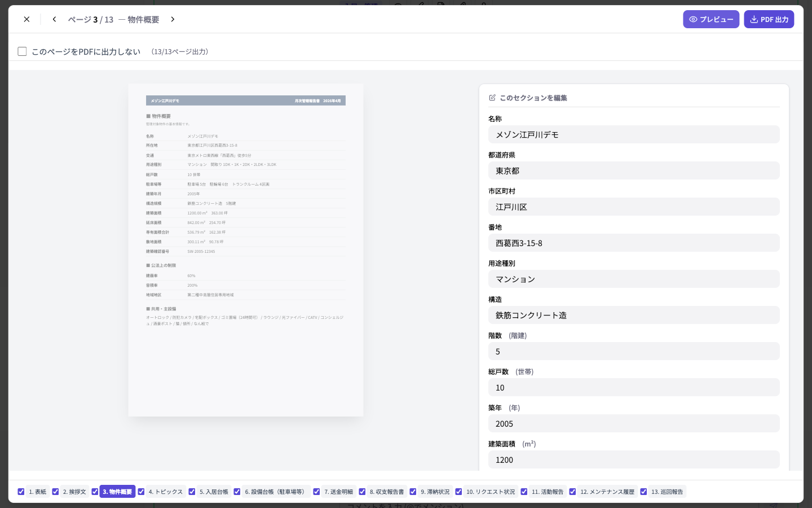Click the 名称 field メゾン江戸川デモ
Image resolution: width=812 pixels, height=508 pixels.
pyautogui.click(x=634, y=134)
